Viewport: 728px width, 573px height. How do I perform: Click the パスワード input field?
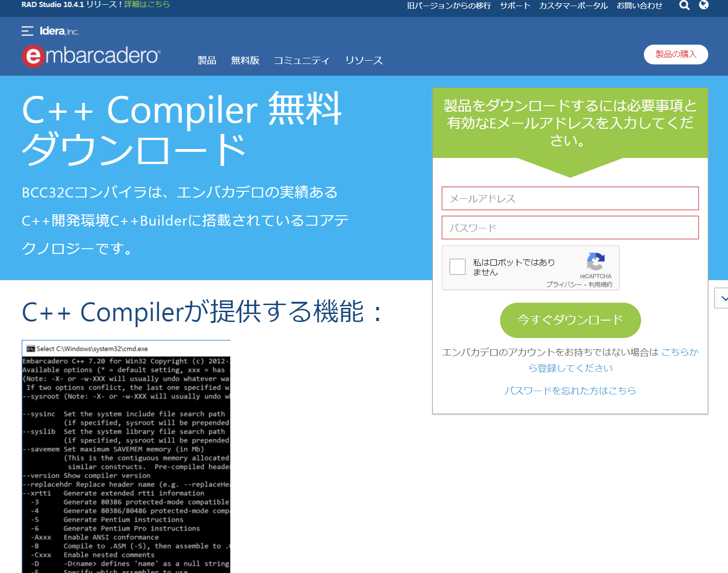point(570,228)
